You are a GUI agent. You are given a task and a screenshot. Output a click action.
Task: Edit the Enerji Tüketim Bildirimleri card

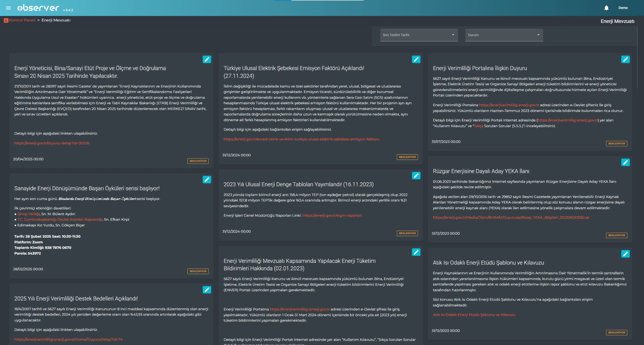[416, 252]
